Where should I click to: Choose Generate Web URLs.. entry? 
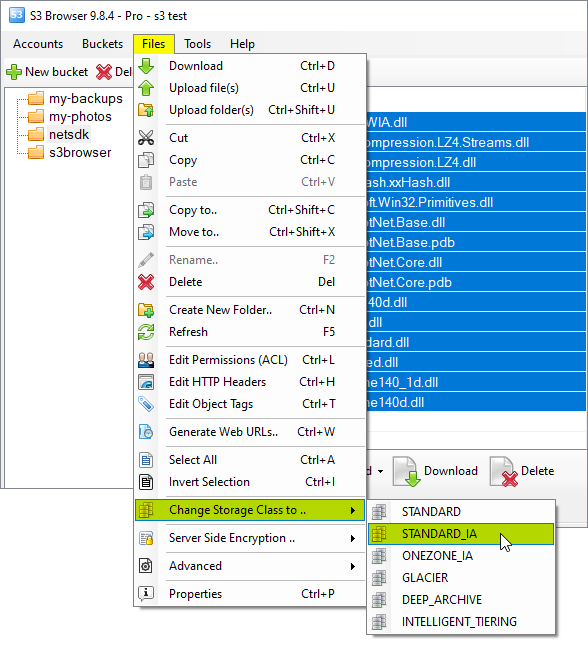click(x=250, y=432)
